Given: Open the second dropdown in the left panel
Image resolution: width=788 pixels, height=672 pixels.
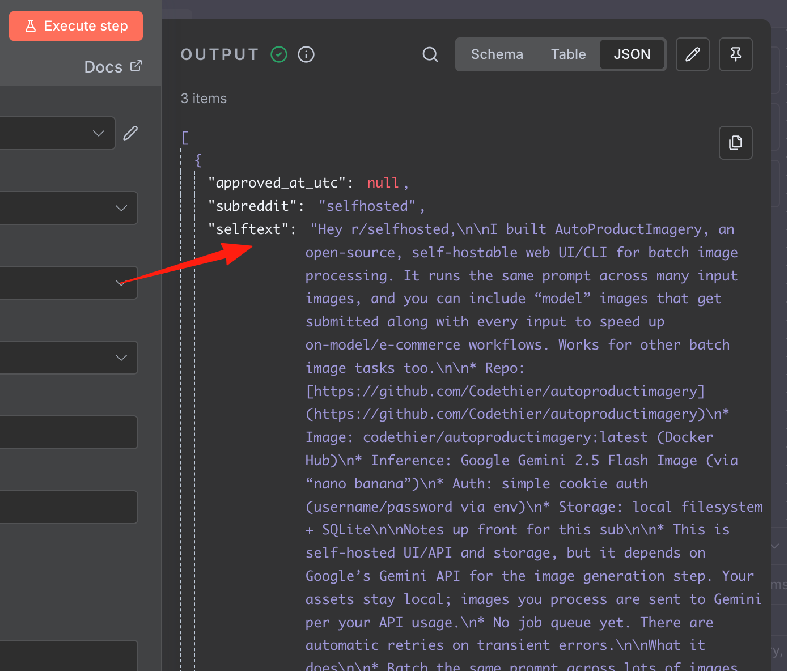Looking at the screenshot, I should [69, 208].
